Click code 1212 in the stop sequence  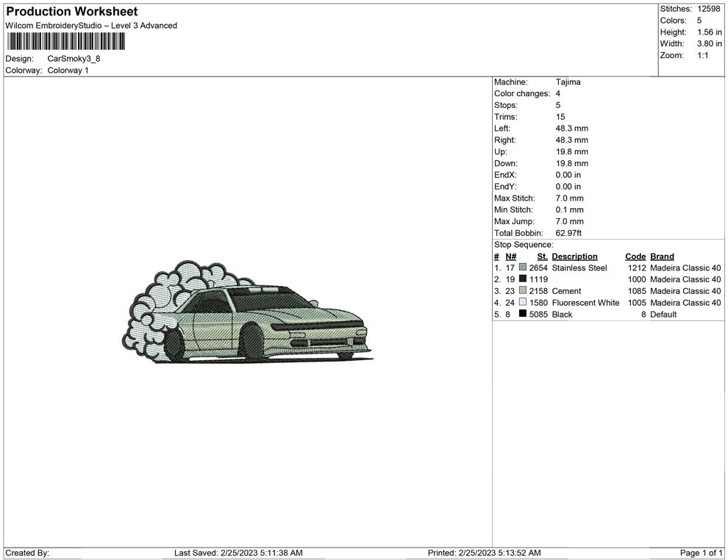pyautogui.click(x=637, y=268)
